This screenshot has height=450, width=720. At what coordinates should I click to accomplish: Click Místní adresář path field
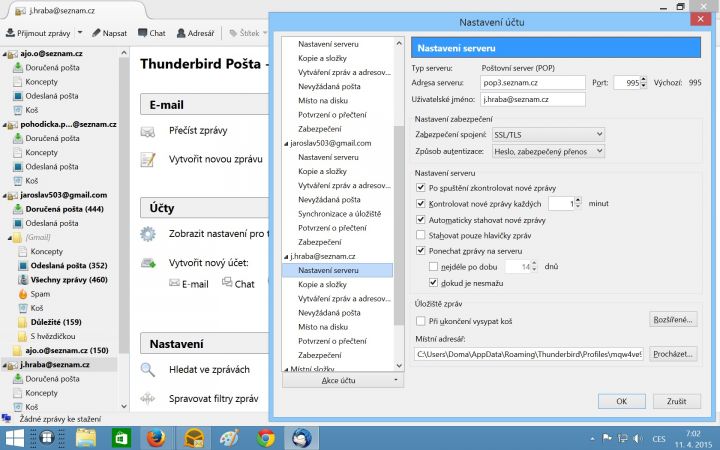coord(529,354)
